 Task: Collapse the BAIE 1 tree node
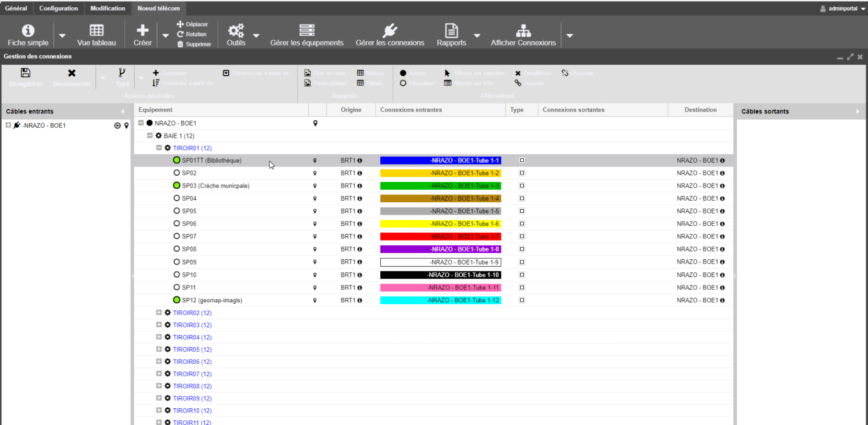pos(150,135)
